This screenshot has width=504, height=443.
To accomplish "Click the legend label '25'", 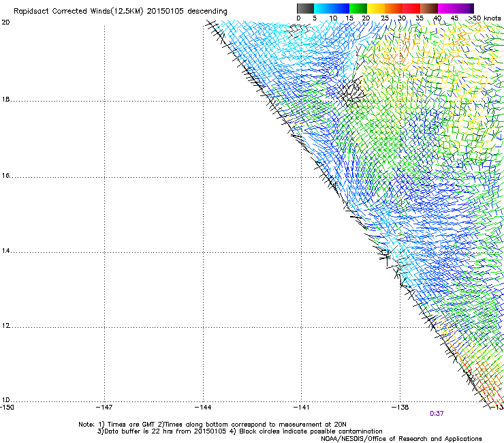I will (385, 18).
